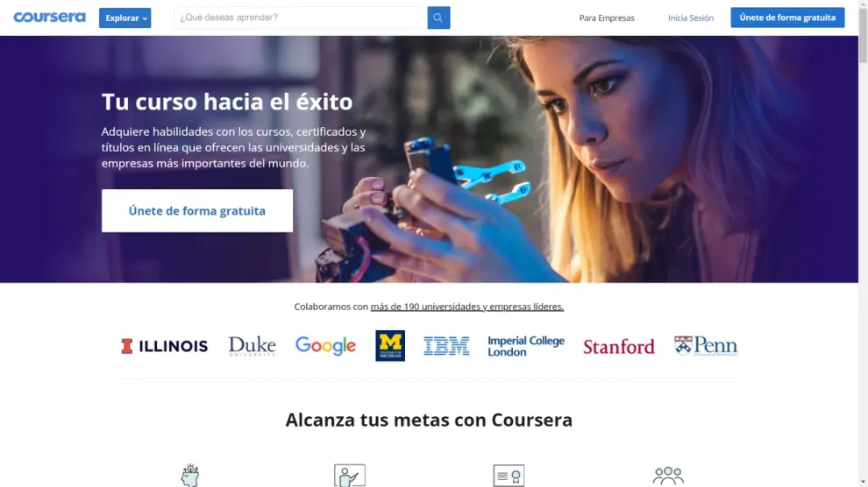Select the Duke University logo
The width and height of the screenshot is (868, 487).
pos(252,346)
